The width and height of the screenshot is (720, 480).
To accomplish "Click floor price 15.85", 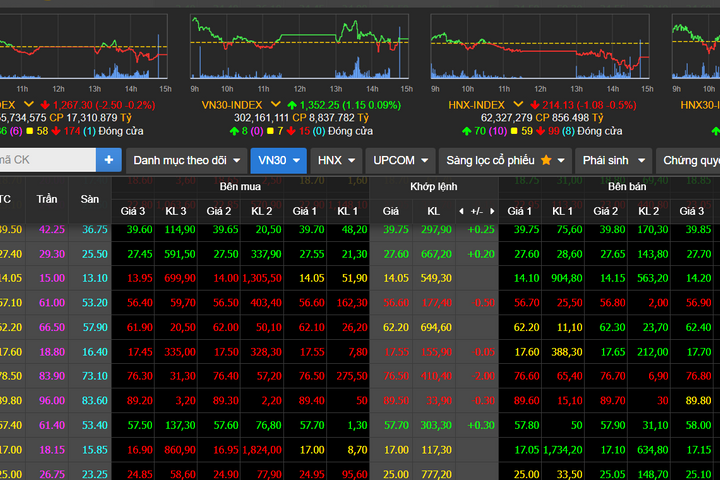I will [95, 450].
